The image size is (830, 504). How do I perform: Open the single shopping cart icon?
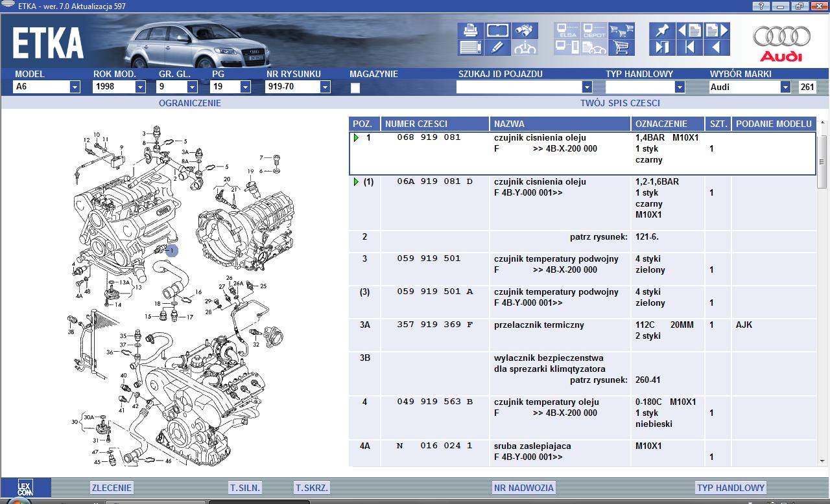[621, 47]
